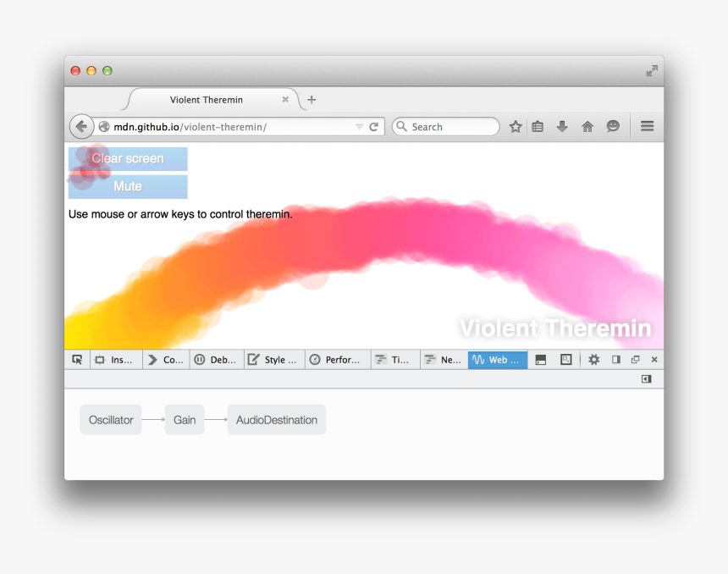Image resolution: width=728 pixels, height=574 pixels.
Task: Activate the element picker tool in DevTools
Action: tap(77, 359)
